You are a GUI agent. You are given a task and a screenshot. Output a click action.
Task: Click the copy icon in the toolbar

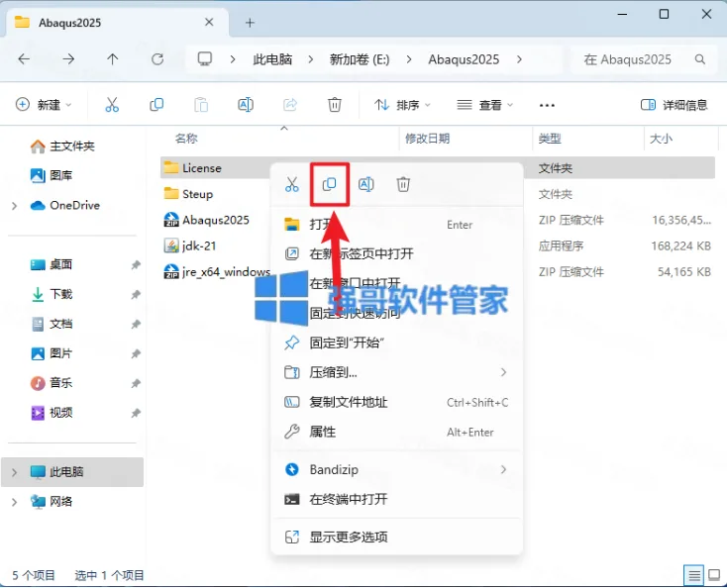(x=156, y=105)
